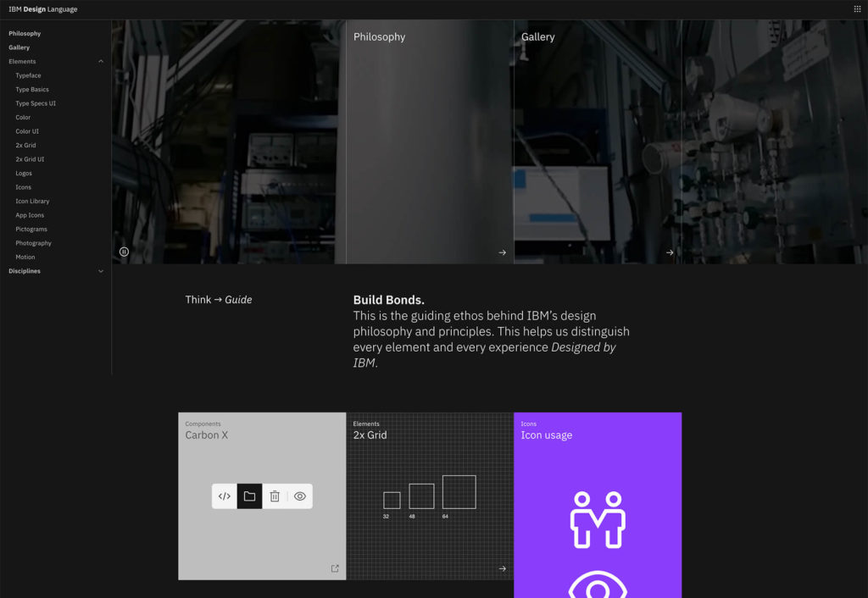The width and height of the screenshot is (868, 598).
Task: Open external link icon on Carbon X card
Action: coord(335,568)
